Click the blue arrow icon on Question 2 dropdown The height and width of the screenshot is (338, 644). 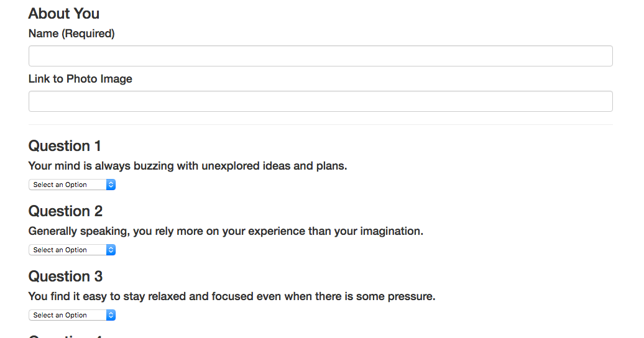click(x=111, y=250)
